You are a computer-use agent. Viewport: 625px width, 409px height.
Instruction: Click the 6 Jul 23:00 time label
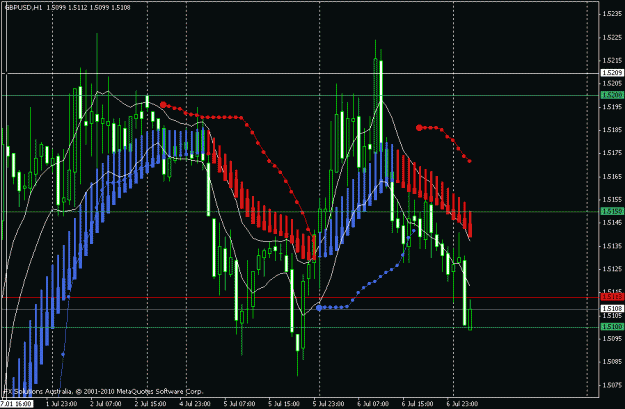tap(462, 404)
